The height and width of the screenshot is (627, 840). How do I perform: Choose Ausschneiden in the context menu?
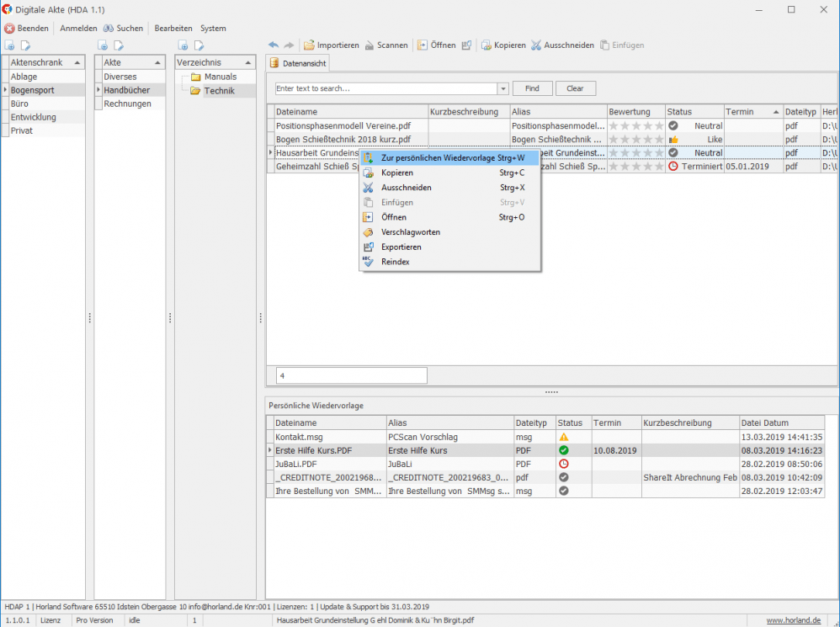(449, 188)
